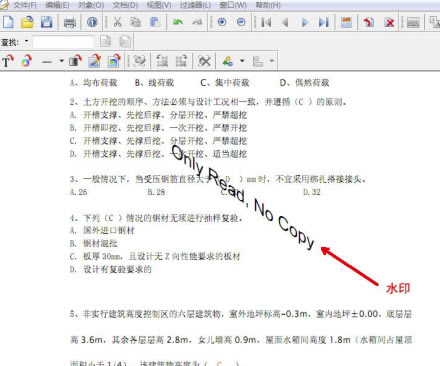Click the colorful graphic object tool icon
The width and height of the screenshot is (440, 366).
coord(27,61)
